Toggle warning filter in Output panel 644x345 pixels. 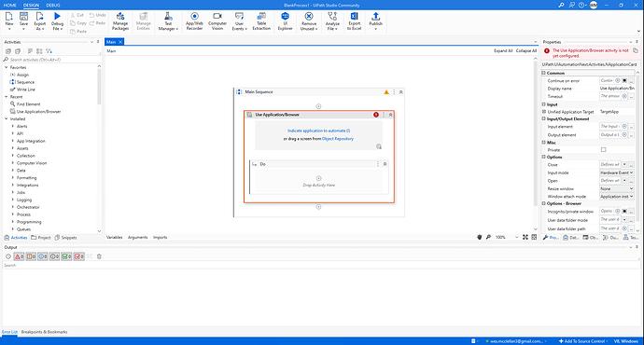pos(31,256)
